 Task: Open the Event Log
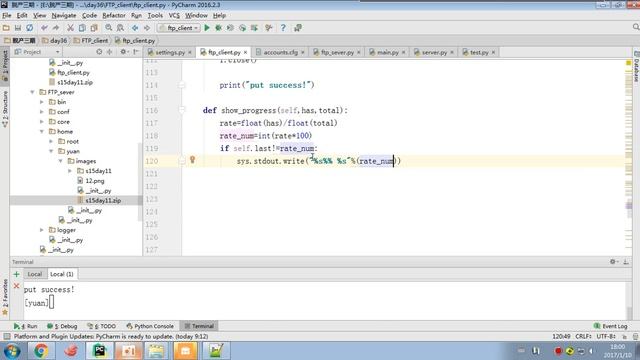pyautogui.click(x=611, y=326)
